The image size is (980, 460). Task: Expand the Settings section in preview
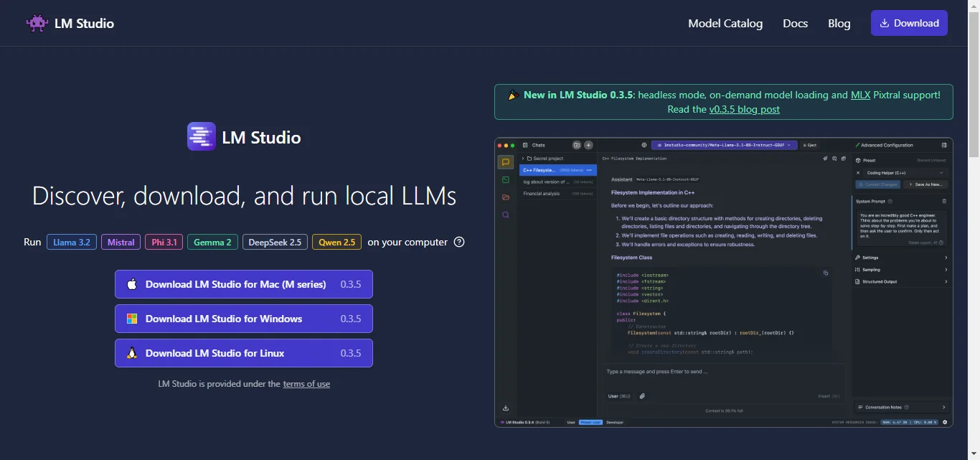(x=902, y=258)
